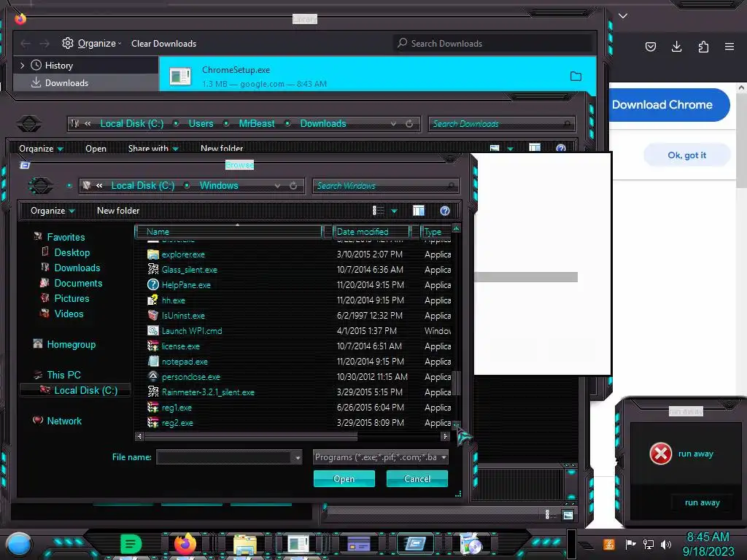Click the purple card app taskbar icon
747x560 pixels.
coord(358,543)
